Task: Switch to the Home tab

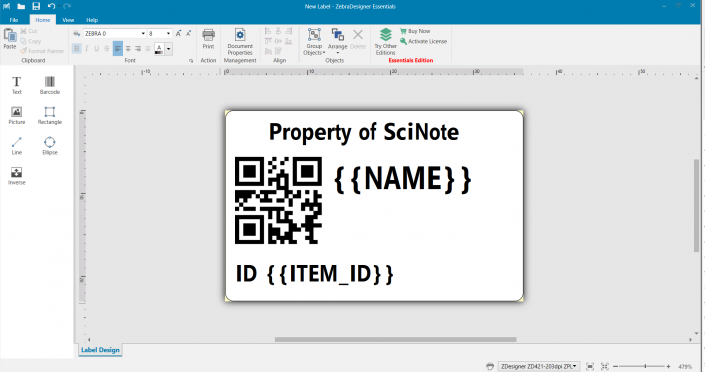Action: coord(43,20)
